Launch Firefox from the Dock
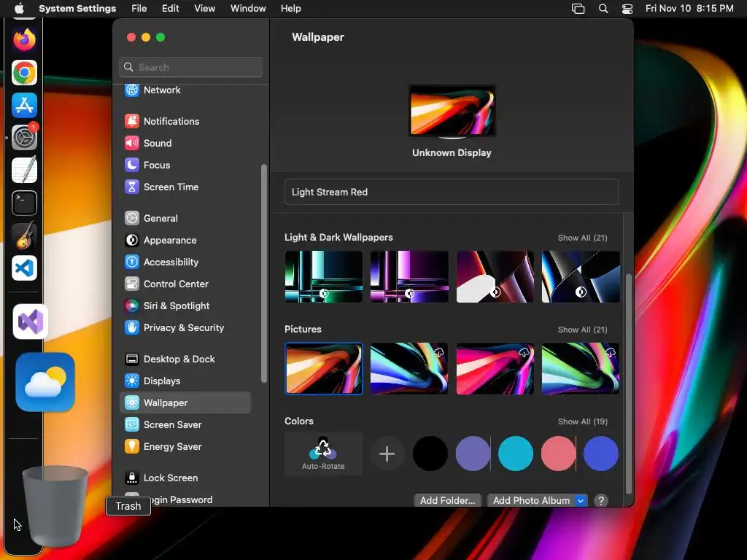Viewport: 747px width, 560px height. click(24, 40)
